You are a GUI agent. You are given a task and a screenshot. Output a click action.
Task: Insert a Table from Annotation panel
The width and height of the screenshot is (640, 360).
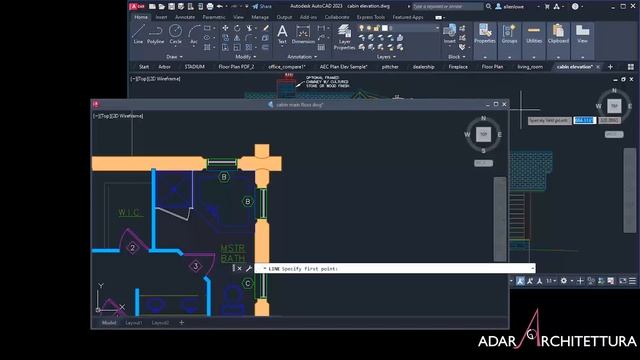(x=321, y=47)
